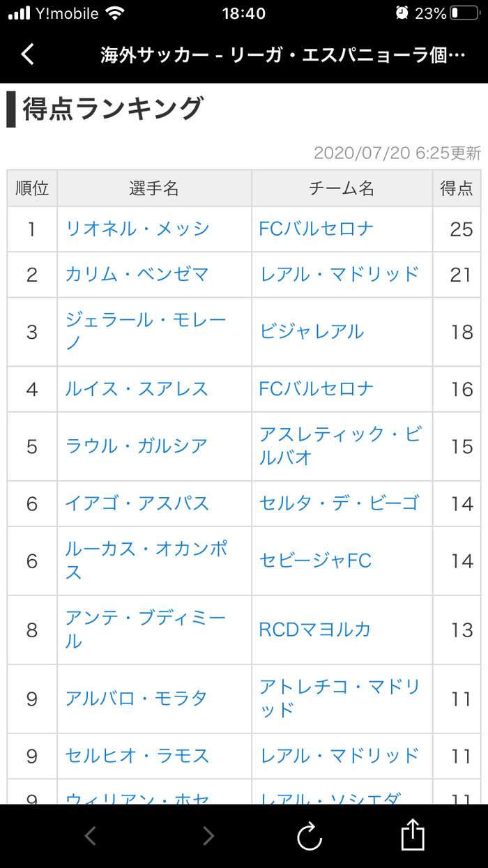This screenshot has width=488, height=868.
Task: Tap the browser forward arrow at bottom
Action: (x=207, y=835)
